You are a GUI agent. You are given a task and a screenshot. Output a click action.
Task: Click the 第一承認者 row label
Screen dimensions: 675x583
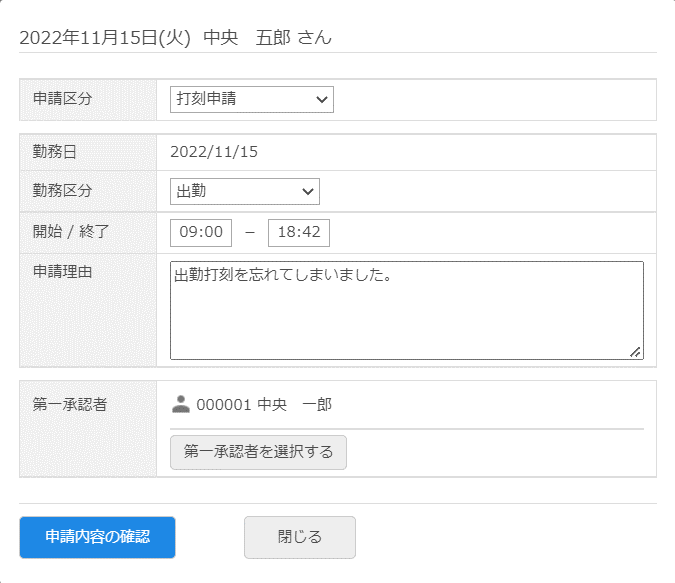[70, 404]
